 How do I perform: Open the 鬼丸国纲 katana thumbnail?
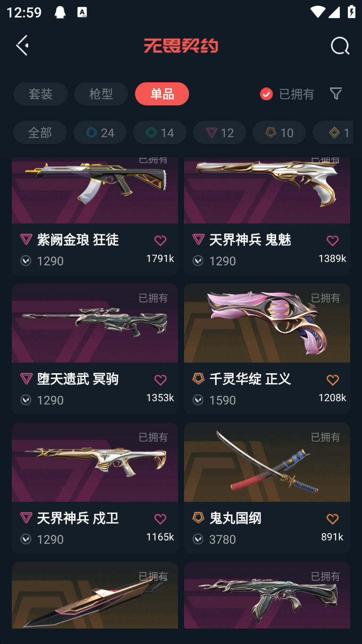267,462
